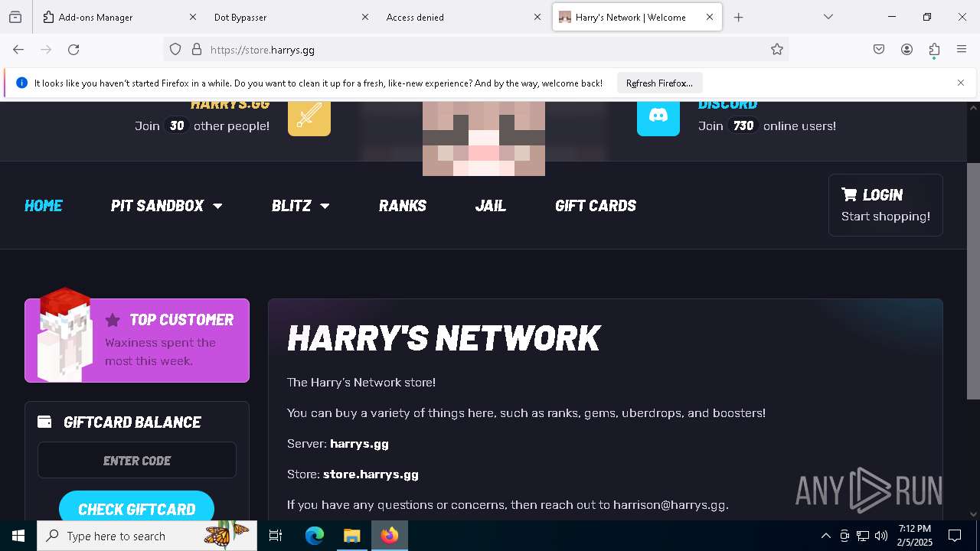Switch to the Dot Bypasser tab
The height and width of the screenshot is (551, 980).
(292, 17)
